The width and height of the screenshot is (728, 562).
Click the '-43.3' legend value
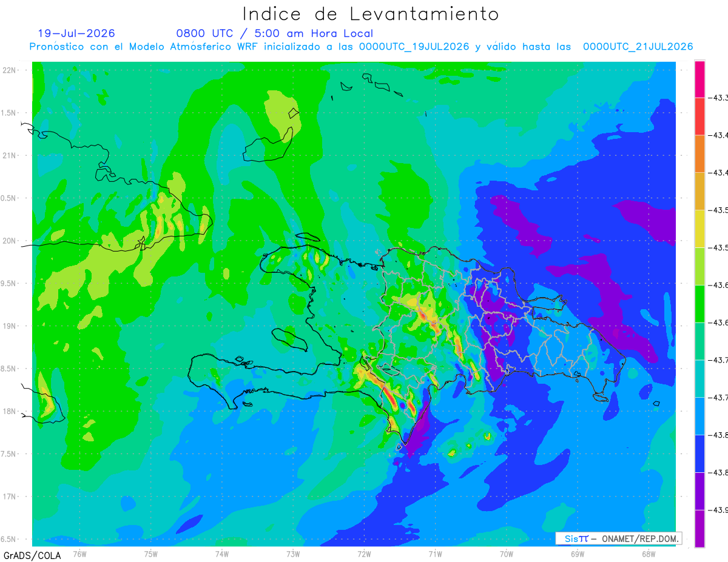tap(720, 98)
